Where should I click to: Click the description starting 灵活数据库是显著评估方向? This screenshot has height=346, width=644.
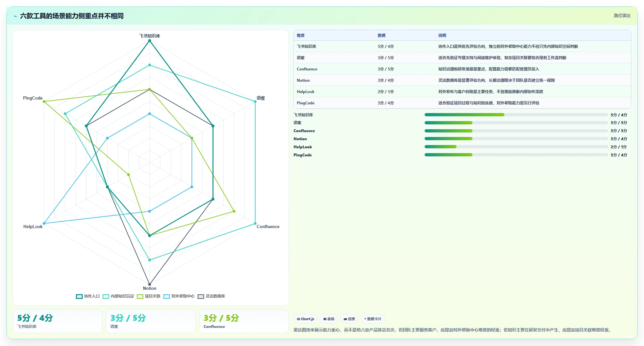(x=496, y=80)
